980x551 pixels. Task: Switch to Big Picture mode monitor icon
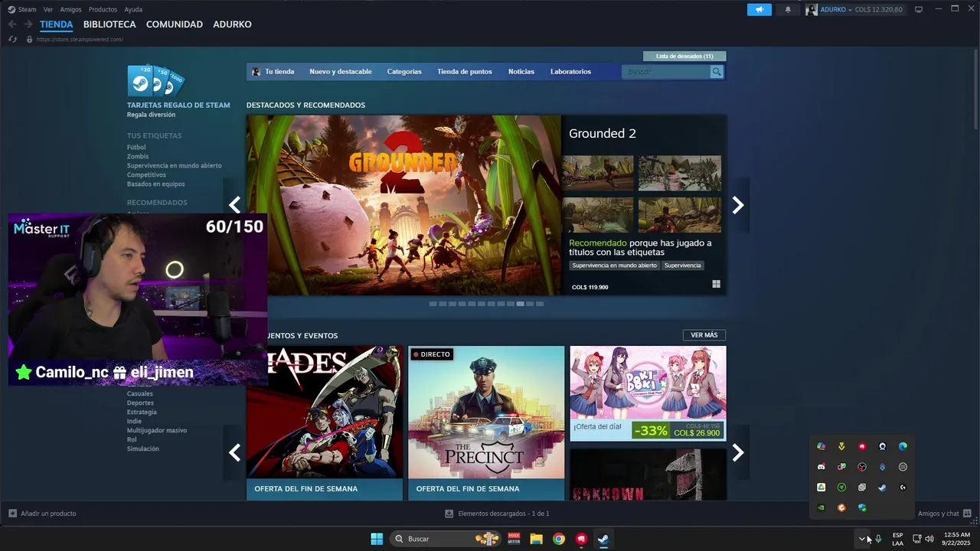pos(919,9)
